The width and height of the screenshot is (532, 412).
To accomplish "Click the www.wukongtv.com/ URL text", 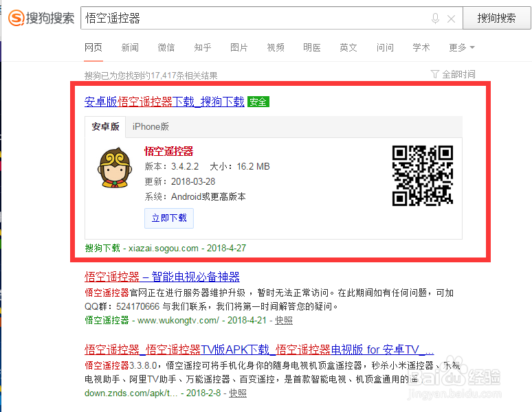I will [178, 320].
